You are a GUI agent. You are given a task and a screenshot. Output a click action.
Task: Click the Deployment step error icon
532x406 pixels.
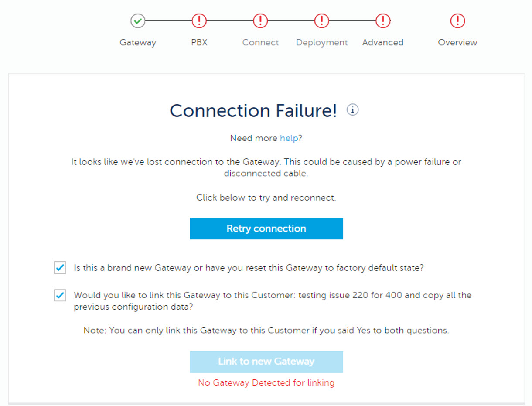[x=322, y=20]
